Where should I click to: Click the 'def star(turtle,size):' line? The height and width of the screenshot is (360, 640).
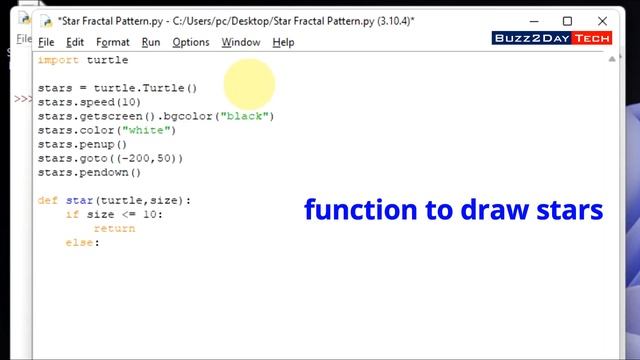pos(114,200)
